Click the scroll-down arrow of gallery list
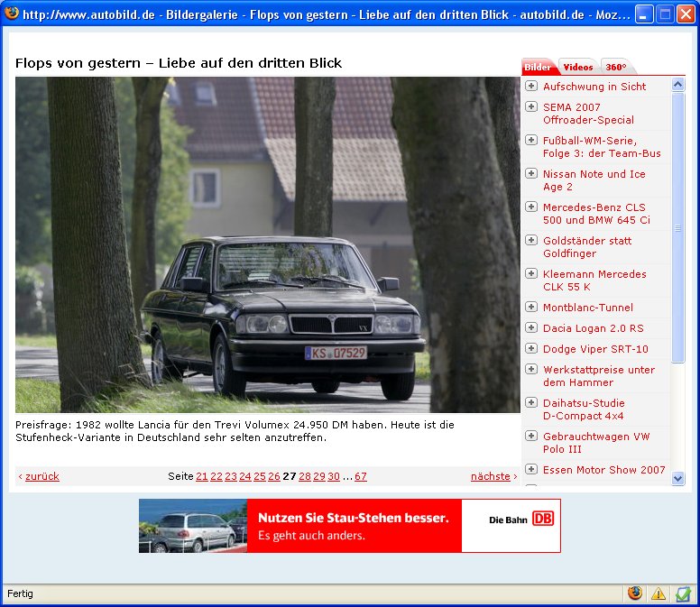The height and width of the screenshot is (607, 700). 678,478
